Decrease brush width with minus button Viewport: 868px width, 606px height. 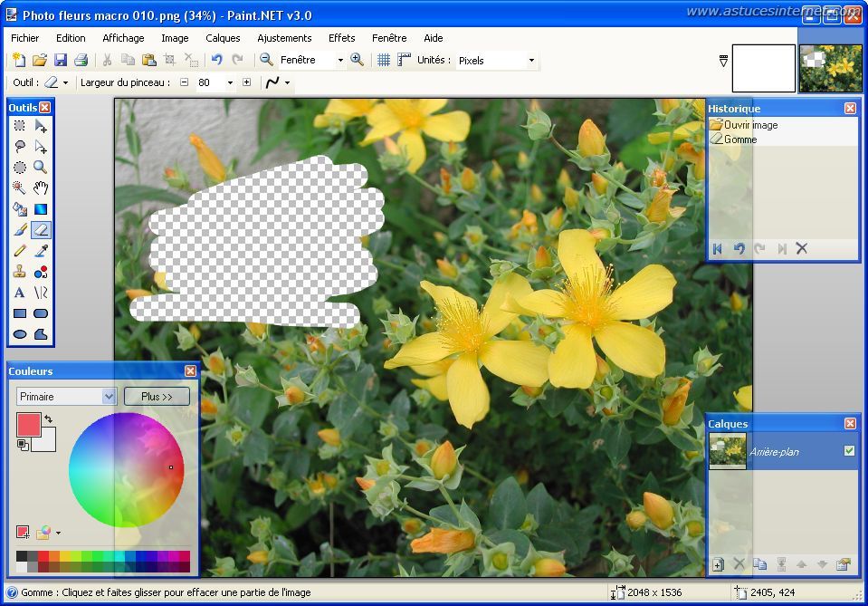point(185,82)
